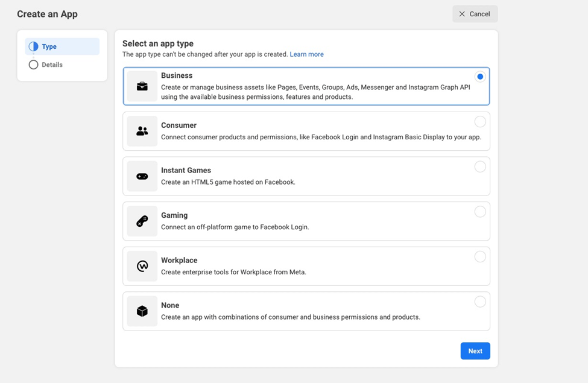Click the Workplace logo icon

(x=142, y=266)
